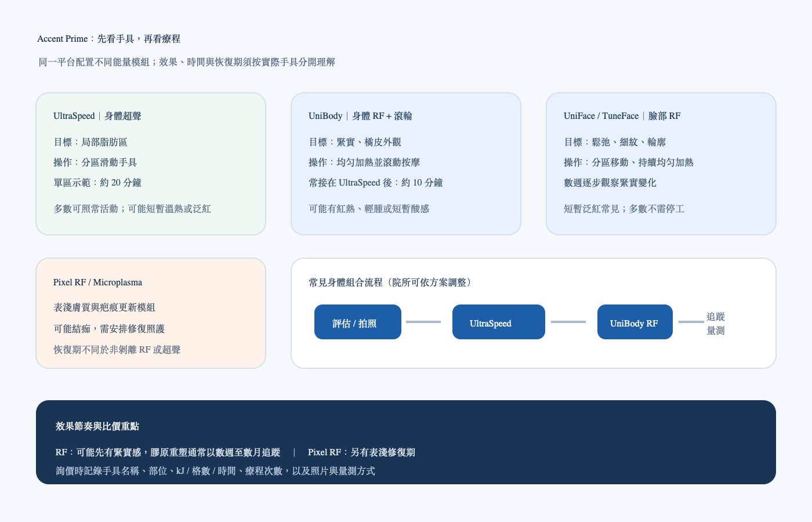This screenshot has height=522, width=812.
Task: Select the text '單區示範：約 20 分鐘'
Action: (97, 183)
